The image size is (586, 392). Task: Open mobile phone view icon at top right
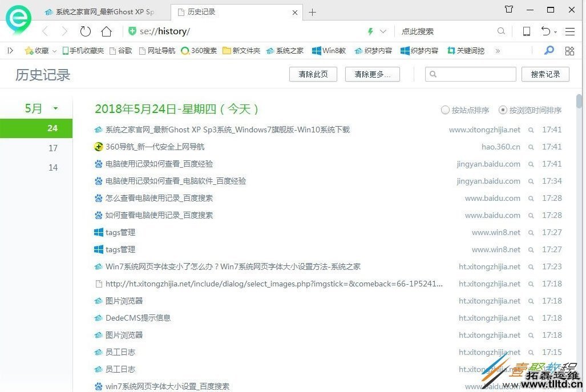pyautogui.click(x=526, y=31)
